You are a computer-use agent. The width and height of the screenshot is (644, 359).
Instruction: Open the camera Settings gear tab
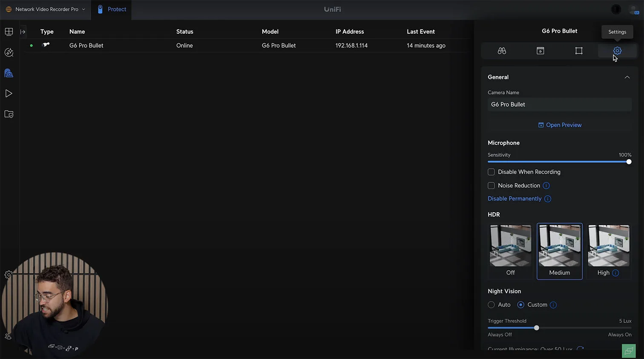click(617, 51)
